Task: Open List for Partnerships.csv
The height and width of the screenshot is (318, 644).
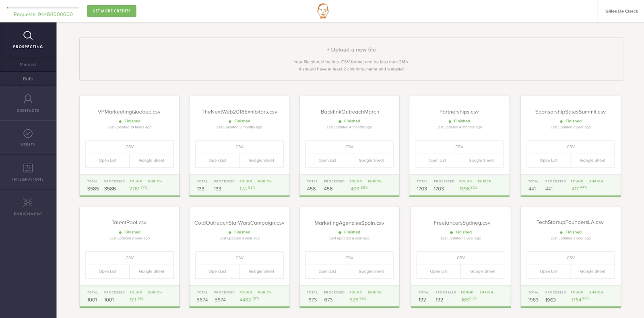Action: (x=437, y=161)
